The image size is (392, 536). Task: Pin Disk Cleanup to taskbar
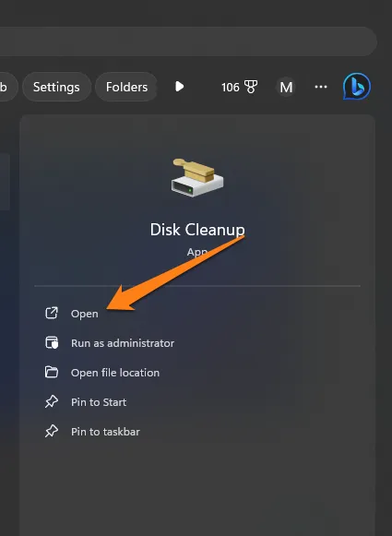(x=105, y=432)
